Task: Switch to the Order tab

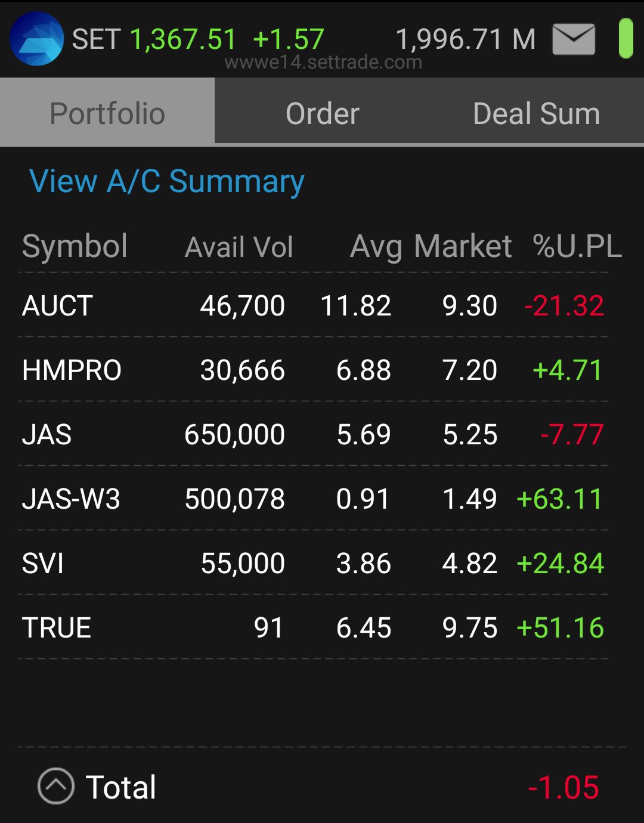Action: [x=322, y=113]
